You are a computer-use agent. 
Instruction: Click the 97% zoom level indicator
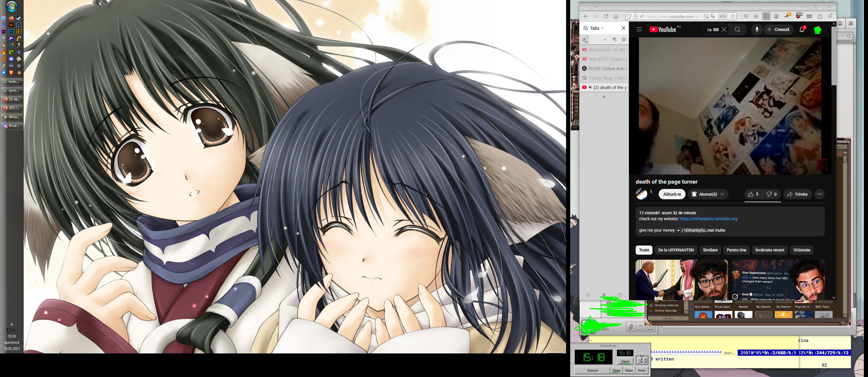(x=722, y=17)
